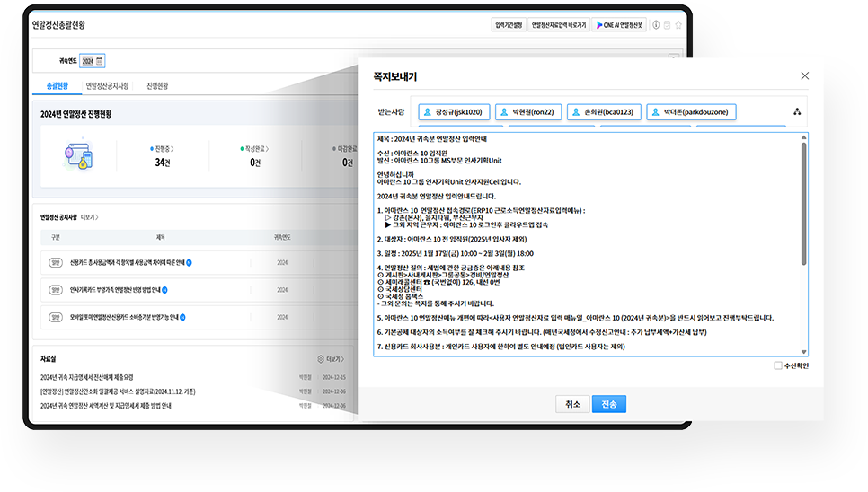Click the settings gear icon in 자료실
Image resolution: width=868 pixels, height=492 pixels.
[321, 359]
